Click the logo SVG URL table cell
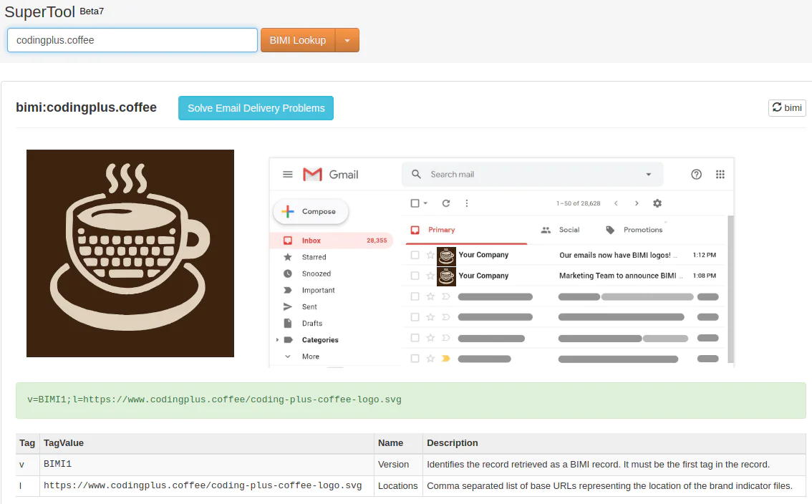Screen dimensions: 812x504 pyautogui.click(x=207, y=486)
